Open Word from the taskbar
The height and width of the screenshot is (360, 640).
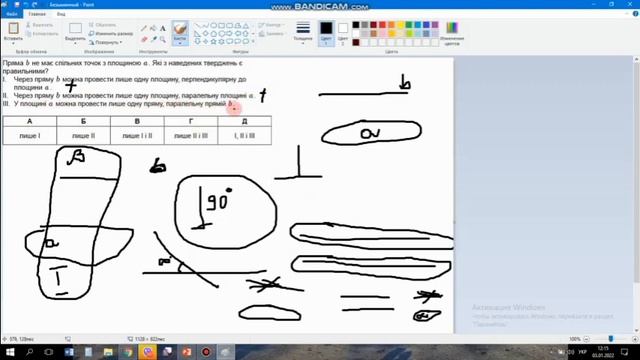point(69,352)
